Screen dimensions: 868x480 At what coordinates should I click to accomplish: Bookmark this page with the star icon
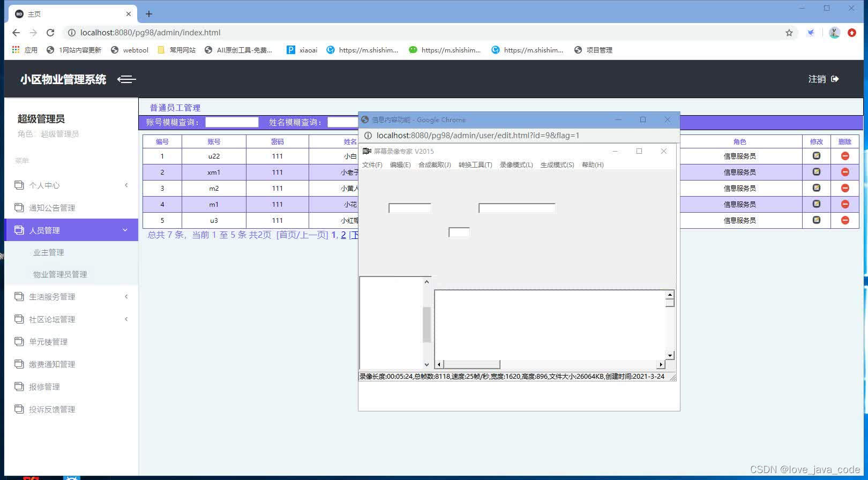[789, 33]
